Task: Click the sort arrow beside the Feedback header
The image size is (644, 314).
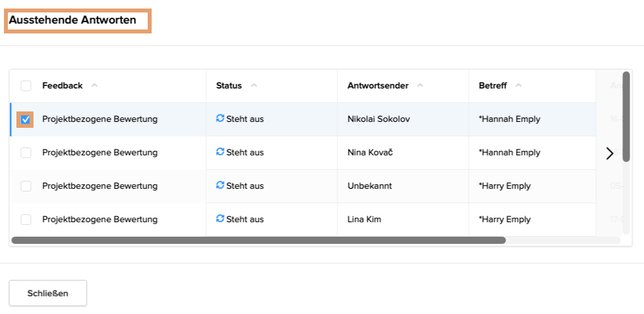Action: click(x=95, y=85)
